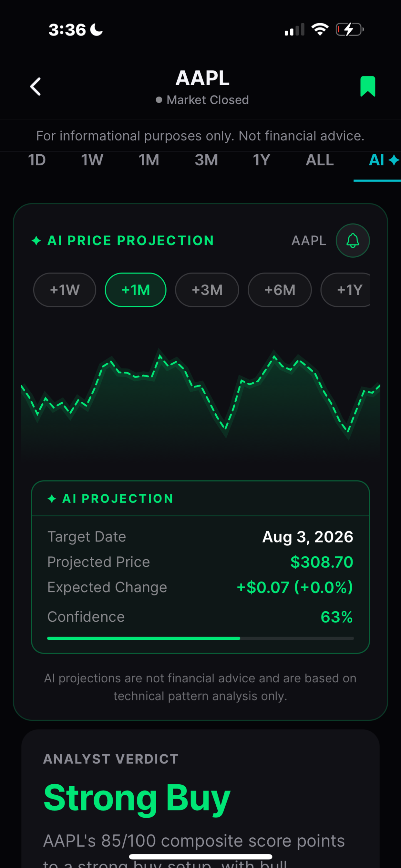
Task: Tap the Strong Buy analyst verdict
Action: (x=137, y=798)
